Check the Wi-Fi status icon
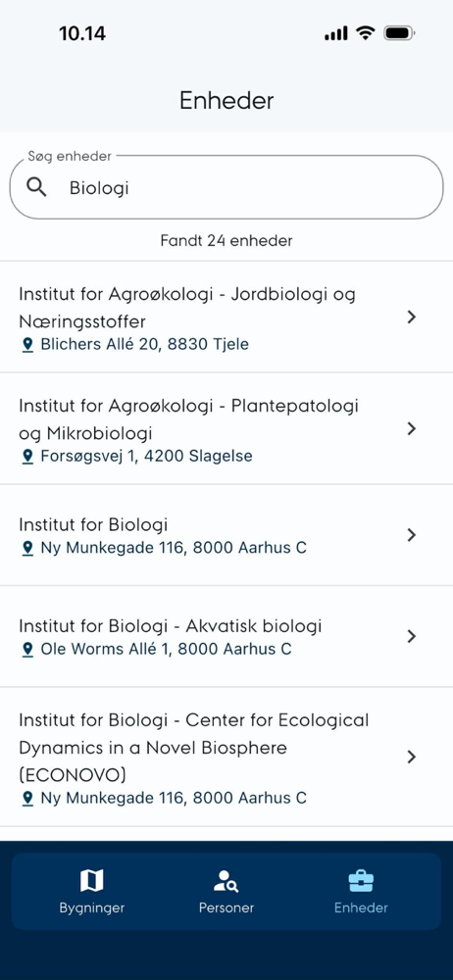 click(365, 33)
